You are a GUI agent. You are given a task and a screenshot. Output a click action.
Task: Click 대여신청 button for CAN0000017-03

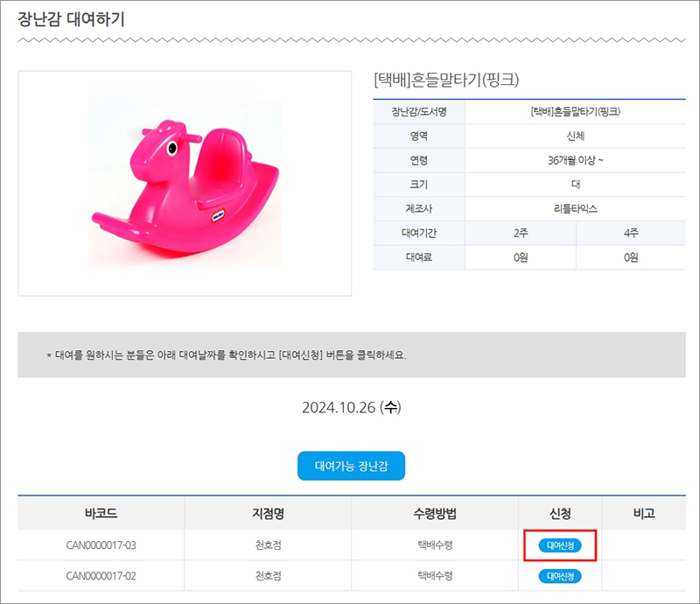pyautogui.click(x=560, y=545)
